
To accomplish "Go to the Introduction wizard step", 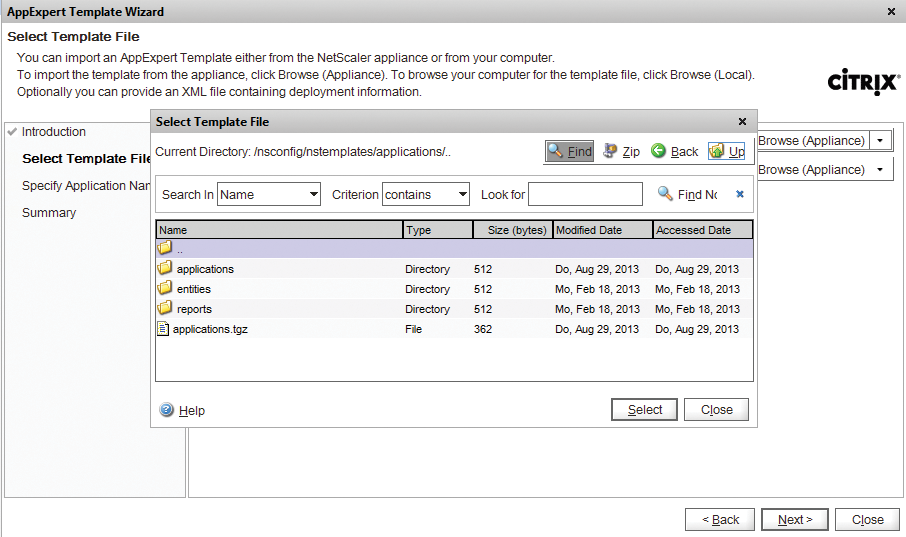I will pos(54,132).
